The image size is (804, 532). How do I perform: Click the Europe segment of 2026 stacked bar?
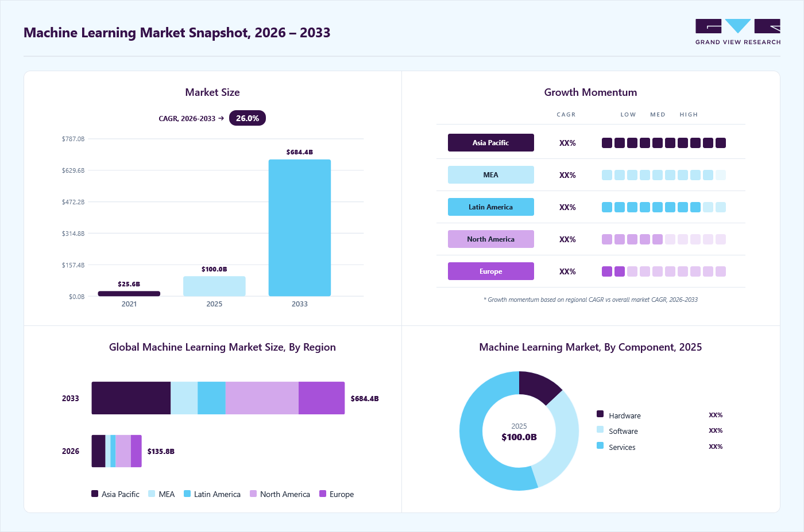tap(136, 451)
